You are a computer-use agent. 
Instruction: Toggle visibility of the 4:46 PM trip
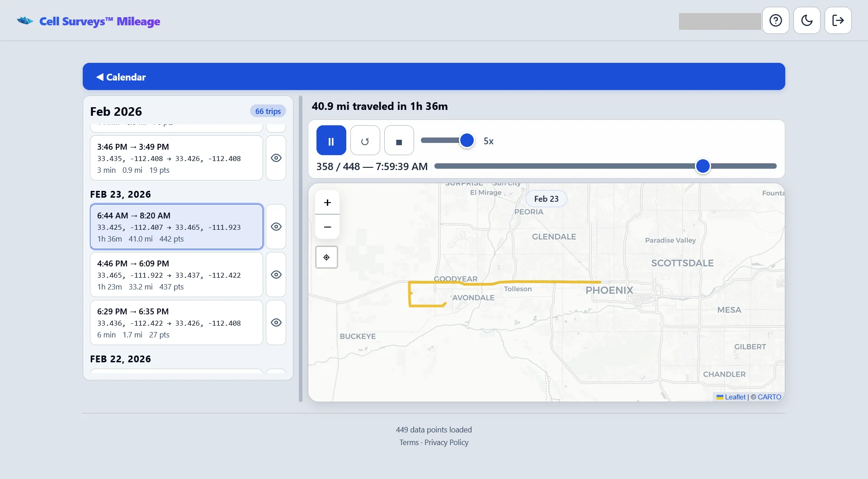276,275
